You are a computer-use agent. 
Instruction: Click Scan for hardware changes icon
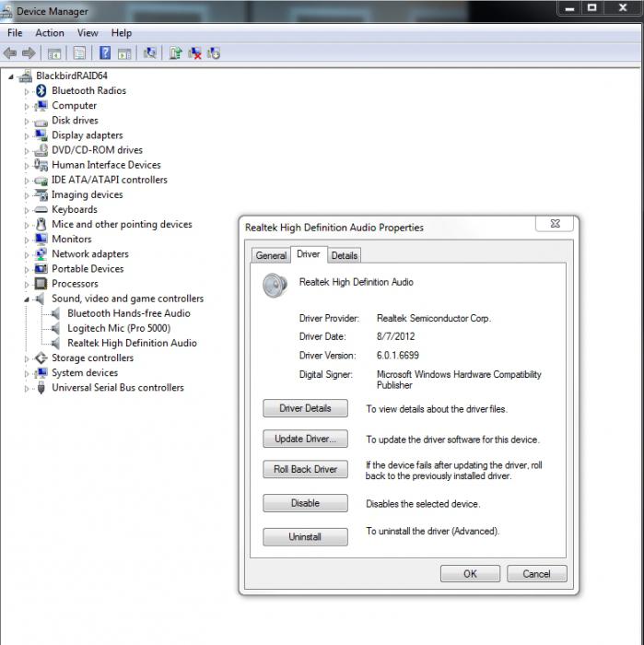(149, 53)
